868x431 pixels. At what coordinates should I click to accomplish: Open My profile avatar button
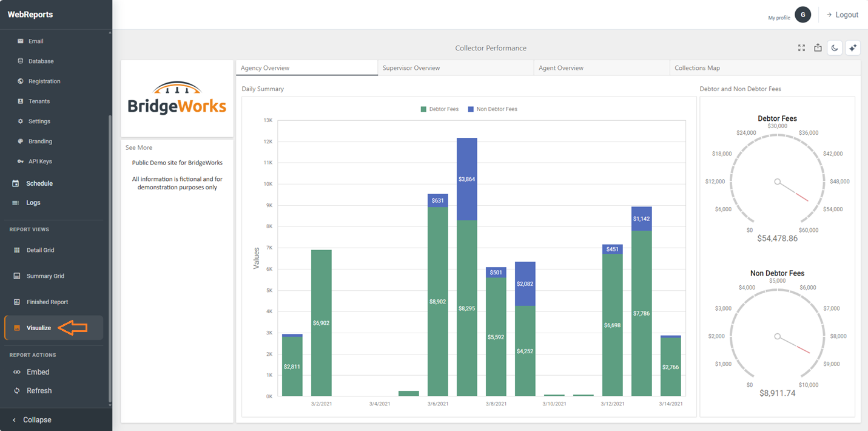pyautogui.click(x=802, y=15)
